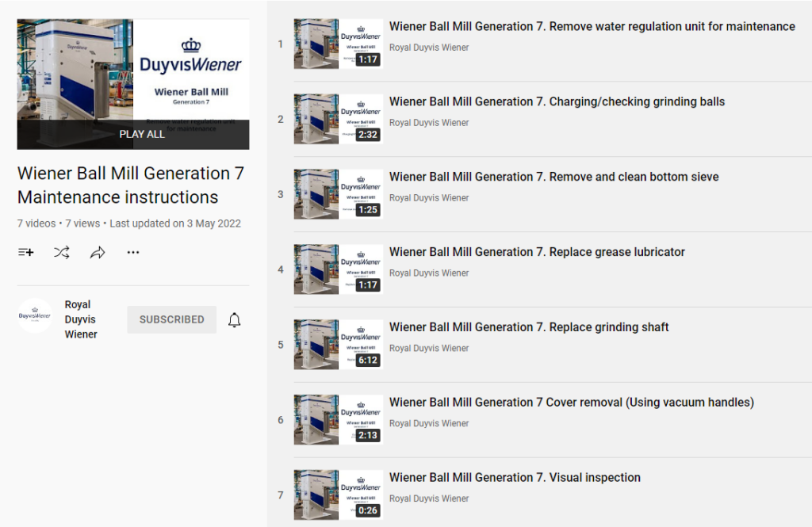Screen dimensions: 812x527
Task: Open thumbnail for Replace grease lubricator video
Action: pyautogui.click(x=339, y=269)
